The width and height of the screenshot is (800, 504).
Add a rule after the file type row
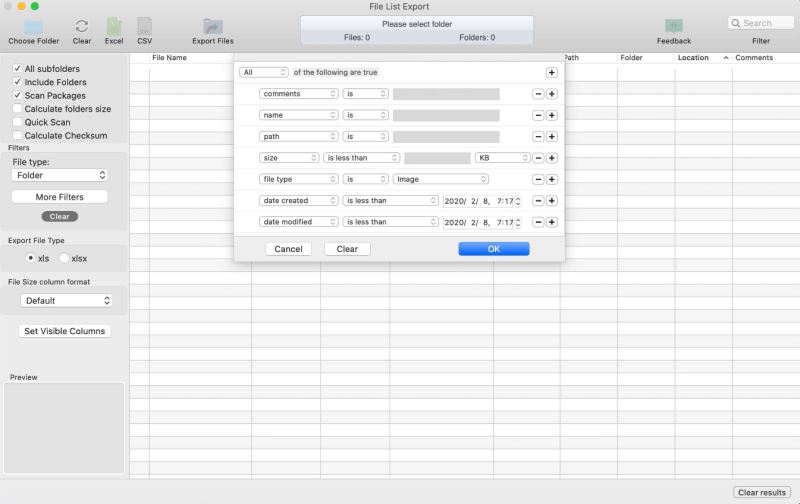552,180
